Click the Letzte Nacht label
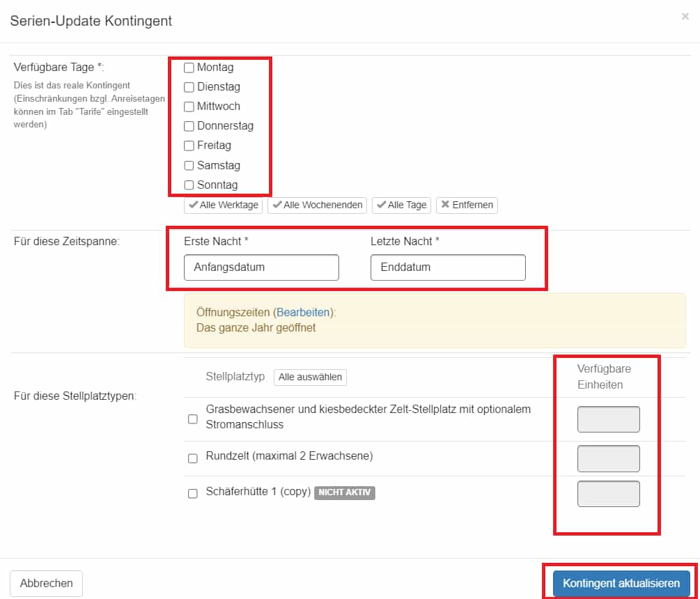Viewport: 700px width, 599px height. (x=405, y=242)
